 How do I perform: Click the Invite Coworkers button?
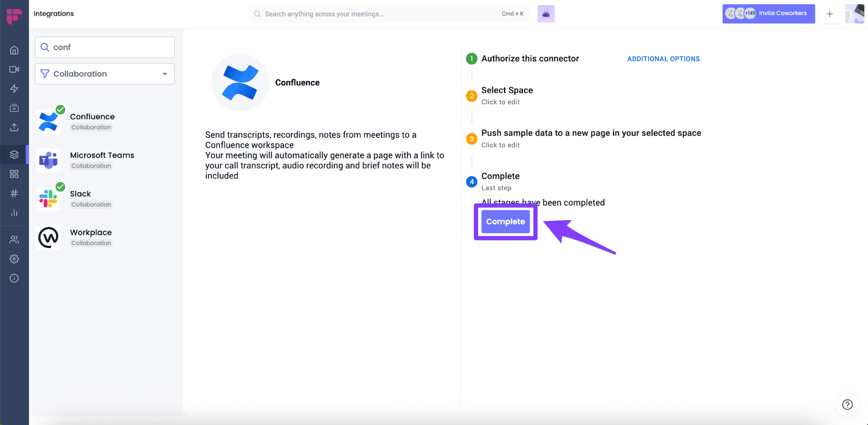(768, 14)
